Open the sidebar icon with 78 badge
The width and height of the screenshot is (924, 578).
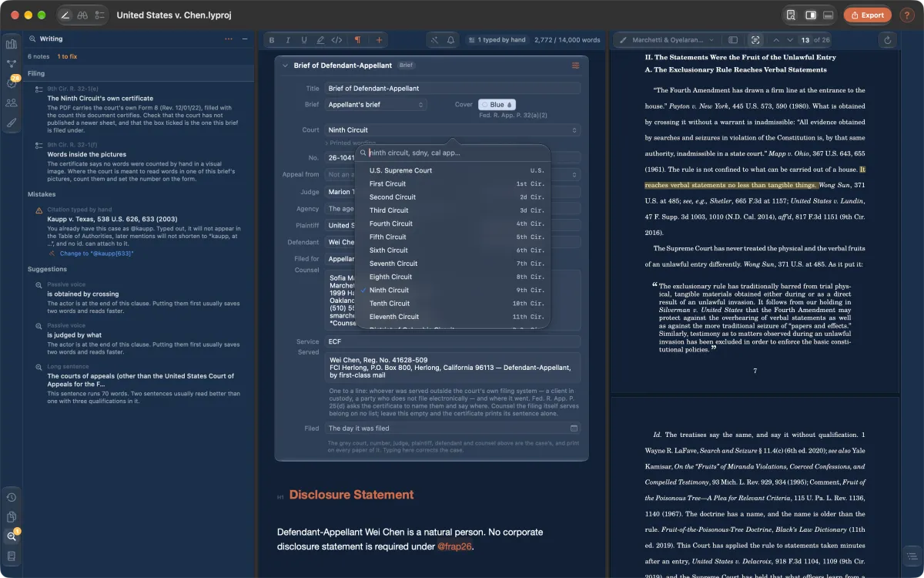coord(12,82)
